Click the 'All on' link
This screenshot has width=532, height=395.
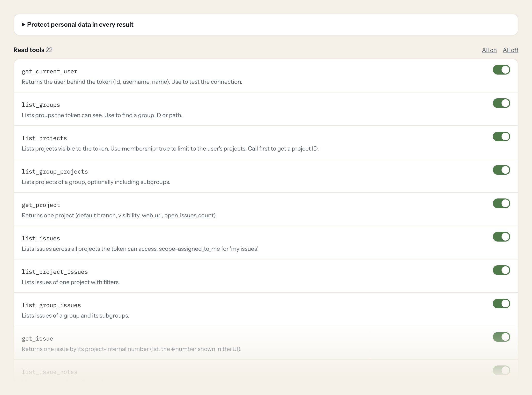489,50
